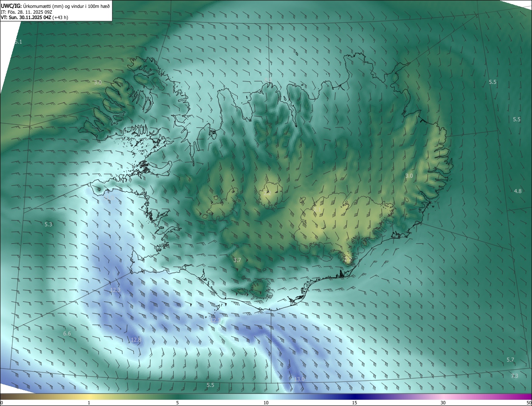Click the "4.8" value label on the map
This screenshot has height=406, width=532.
pyautogui.click(x=517, y=191)
